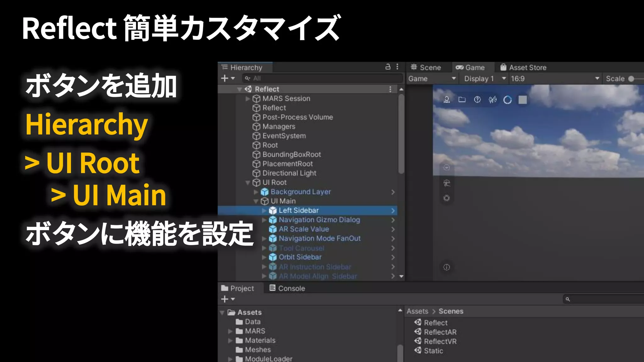Open the Reflect scene row three-dot options
This screenshot has width=644, height=362.
(x=390, y=89)
